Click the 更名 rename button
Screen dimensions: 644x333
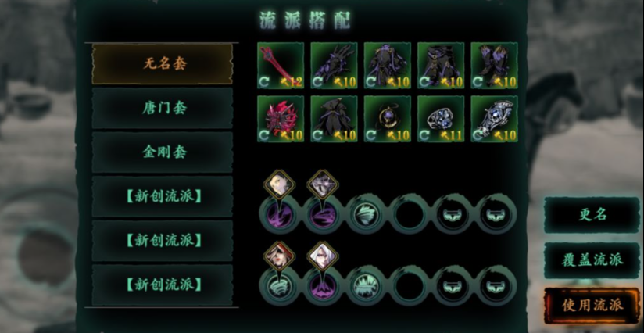(592, 215)
